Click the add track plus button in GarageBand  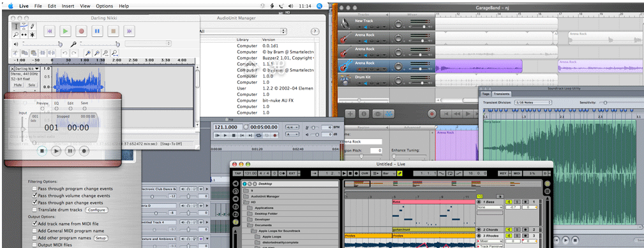350,114
